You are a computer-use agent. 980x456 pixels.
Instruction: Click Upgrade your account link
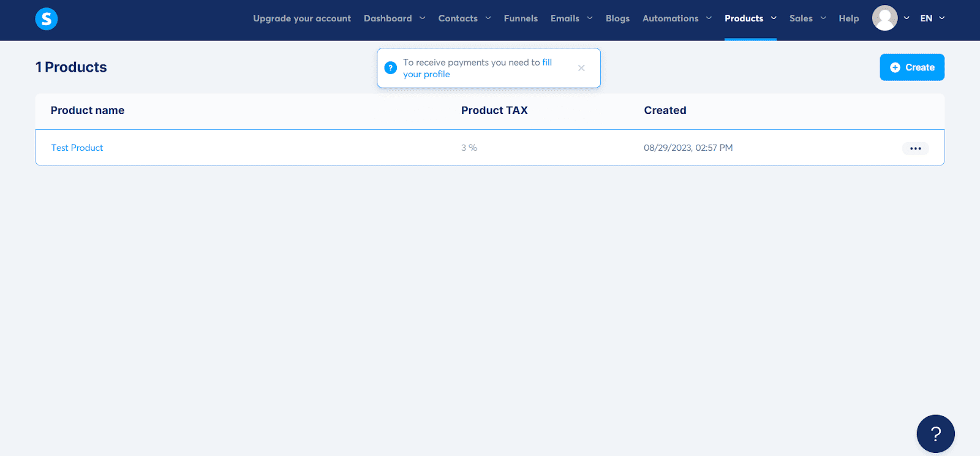coord(302,18)
